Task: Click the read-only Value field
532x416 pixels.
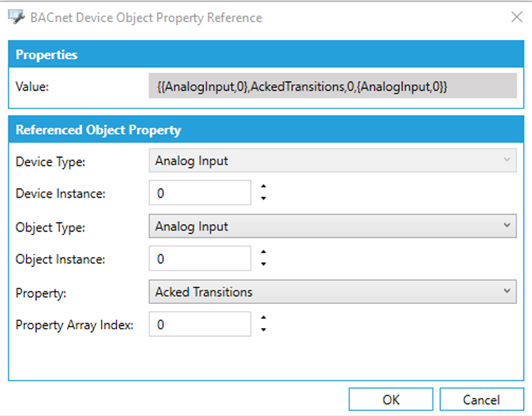Action: [x=332, y=87]
